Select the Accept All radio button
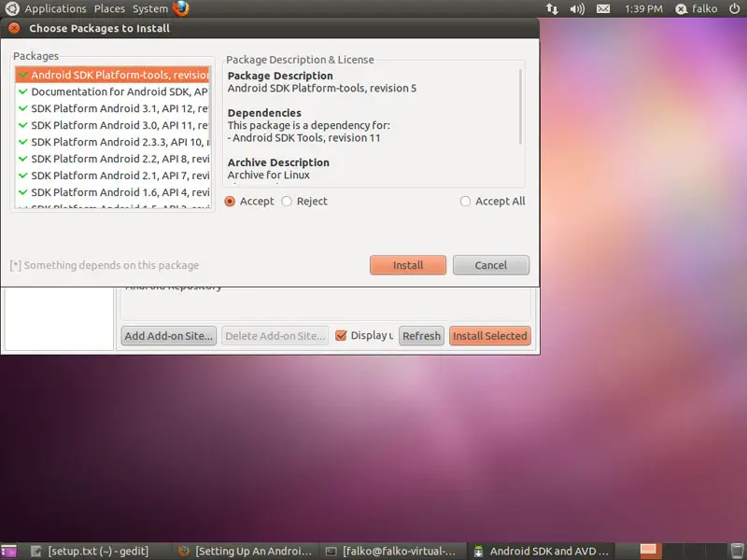 tap(465, 202)
